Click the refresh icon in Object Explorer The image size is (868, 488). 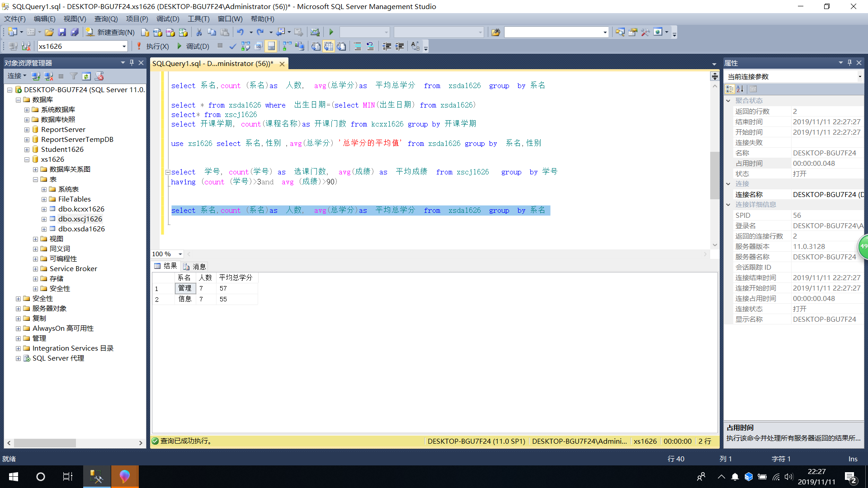tap(86, 76)
